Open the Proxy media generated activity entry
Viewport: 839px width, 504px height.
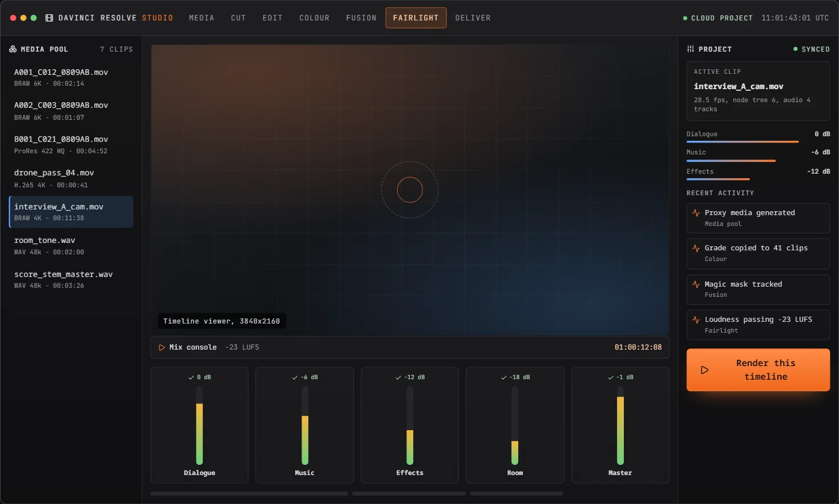tap(758, 218)
